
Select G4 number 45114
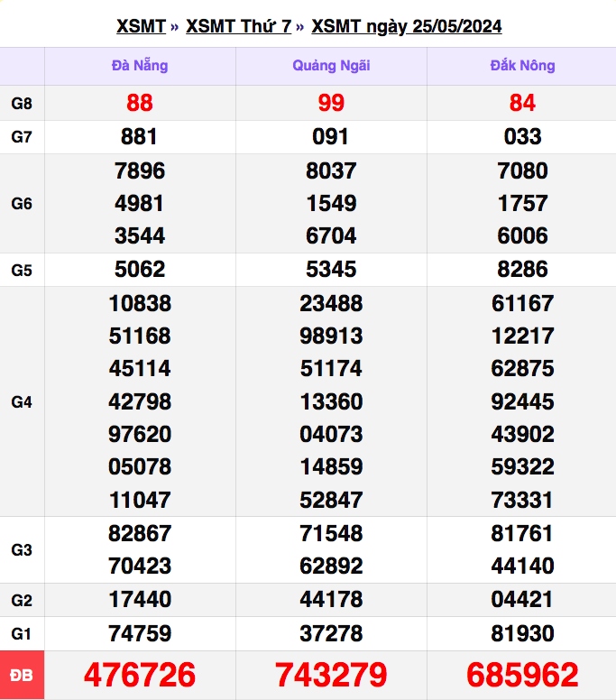tap(140, 369)
